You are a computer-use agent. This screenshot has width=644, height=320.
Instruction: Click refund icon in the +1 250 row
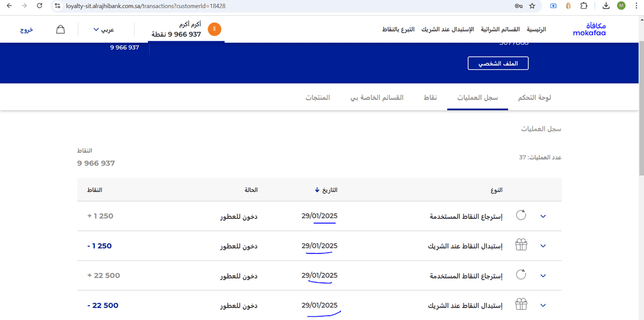pyautogui.click(x=521, y=216)
